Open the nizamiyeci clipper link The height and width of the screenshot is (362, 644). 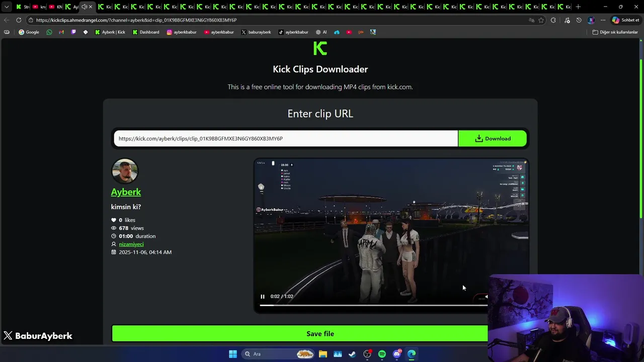click(131, 244)
